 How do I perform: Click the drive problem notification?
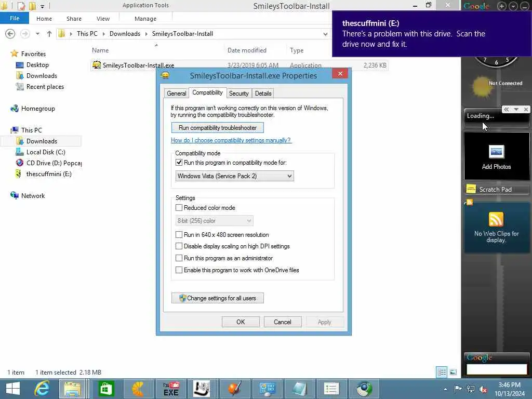432,34
